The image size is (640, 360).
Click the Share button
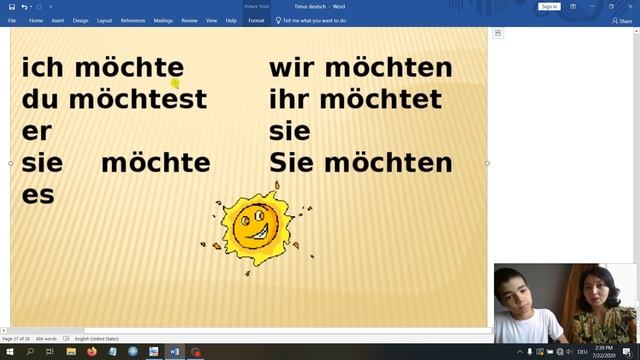622,20
